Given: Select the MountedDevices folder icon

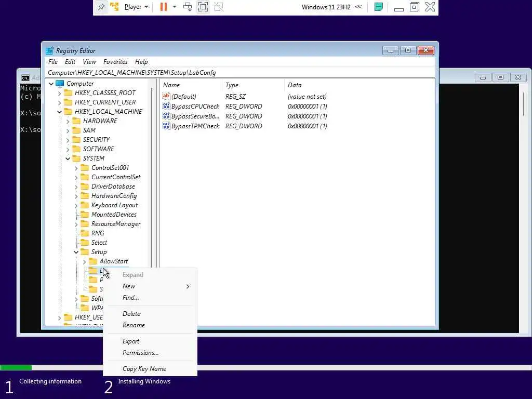Looking at the screenshot, I should pyautogui.click(x=85, y=215).
